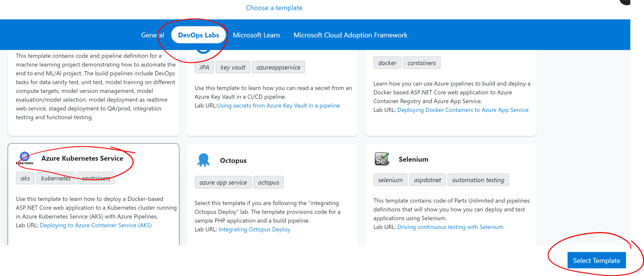Click the blue Octopus logo icon

click(x=203, y=160)
